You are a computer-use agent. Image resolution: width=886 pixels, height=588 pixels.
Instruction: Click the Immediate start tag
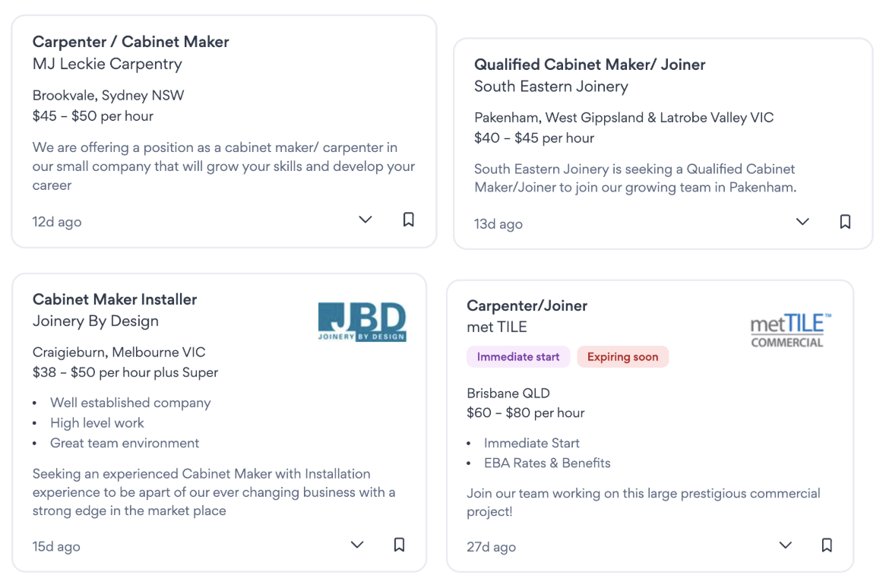[518, 357]
